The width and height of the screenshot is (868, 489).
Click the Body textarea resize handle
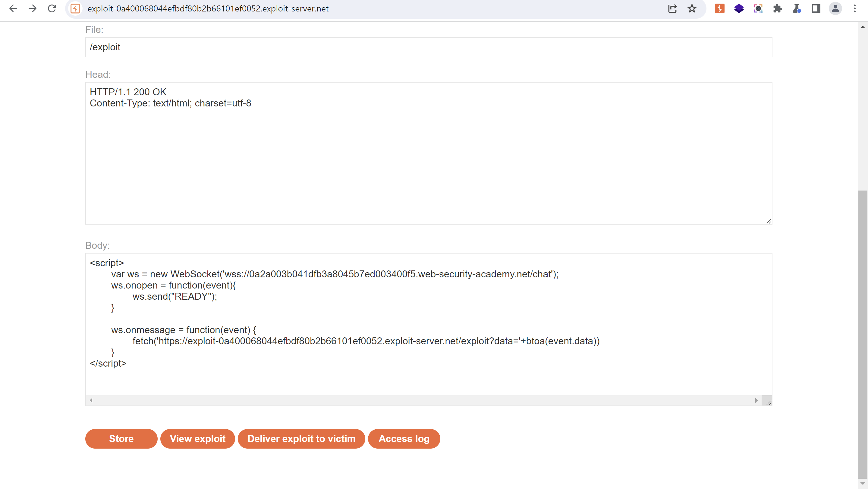(x=768, y=402)
